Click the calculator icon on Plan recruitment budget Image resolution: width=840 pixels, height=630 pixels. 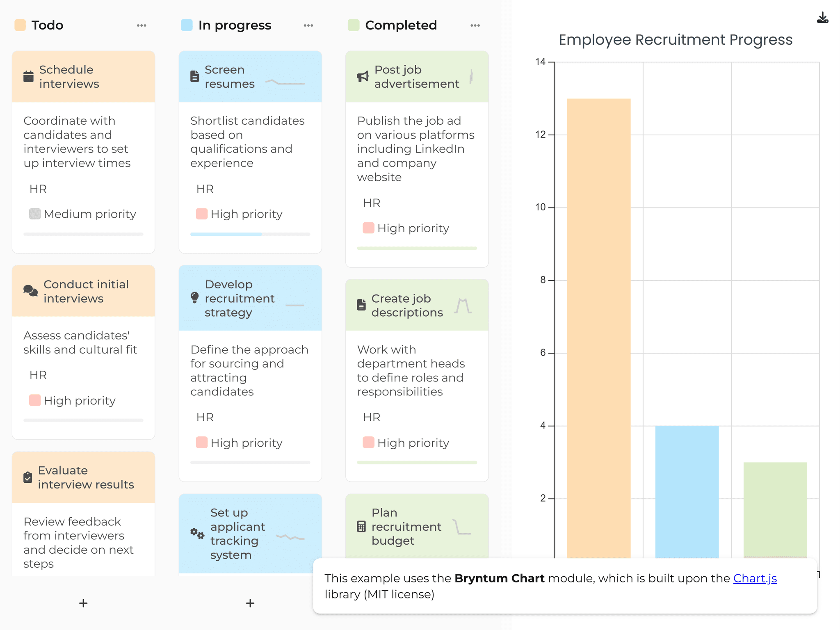[x=361, y=527]
